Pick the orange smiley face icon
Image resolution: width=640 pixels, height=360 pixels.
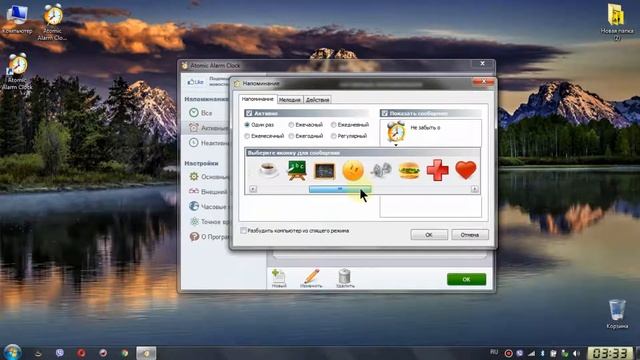(x=353, y=170)
